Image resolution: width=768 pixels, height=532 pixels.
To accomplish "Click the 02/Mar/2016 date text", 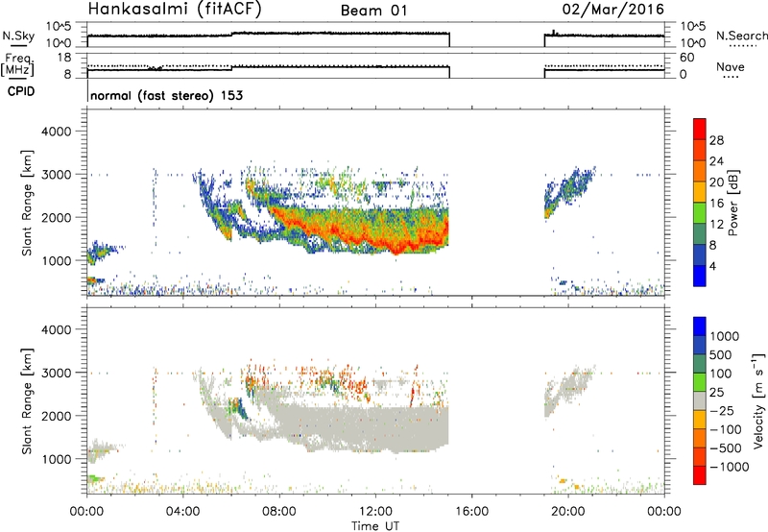I will (x=612, y=10).
